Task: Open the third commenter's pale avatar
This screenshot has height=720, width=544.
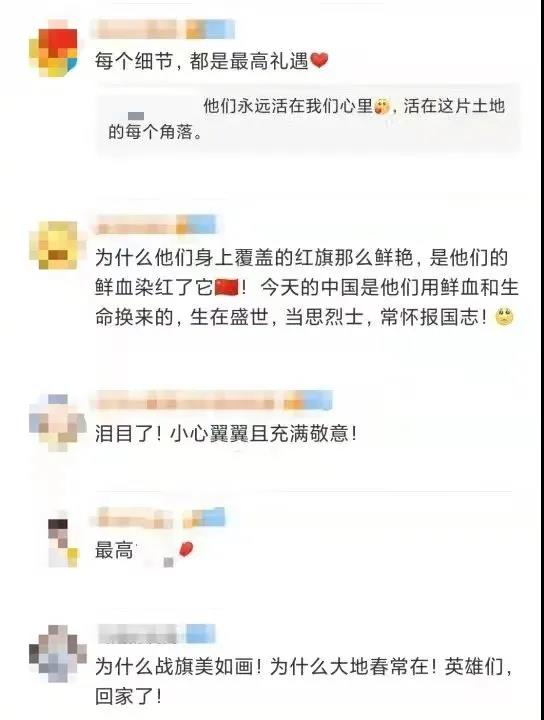Action: [x=56, y=422]
